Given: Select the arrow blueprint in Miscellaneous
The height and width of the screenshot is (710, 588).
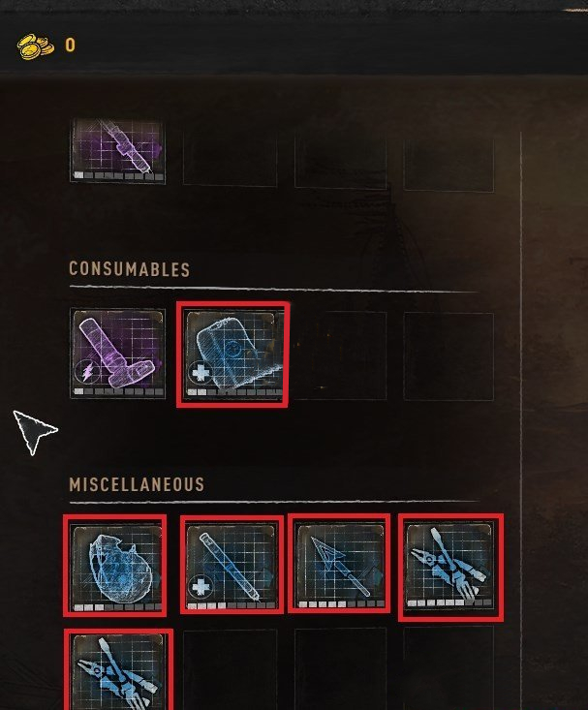Looking at the screenshot, I should (x=340, y=565).
